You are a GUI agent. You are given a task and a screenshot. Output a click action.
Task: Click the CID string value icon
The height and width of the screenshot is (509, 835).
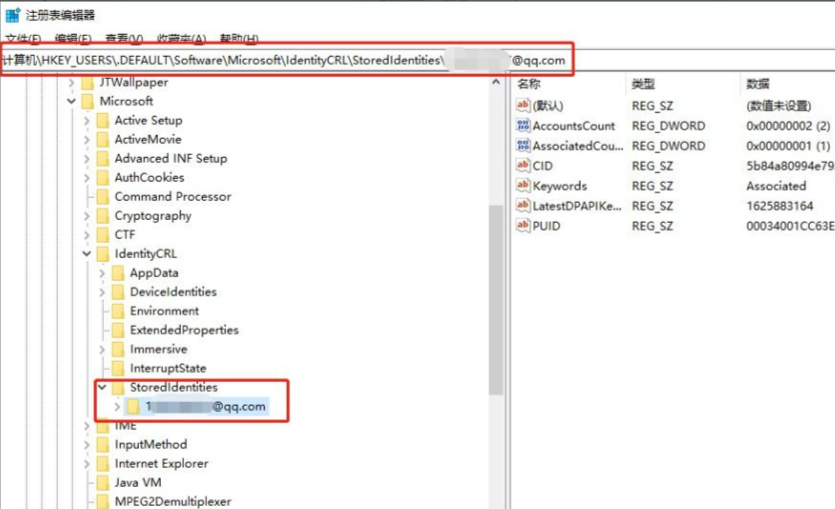[523, 166]
